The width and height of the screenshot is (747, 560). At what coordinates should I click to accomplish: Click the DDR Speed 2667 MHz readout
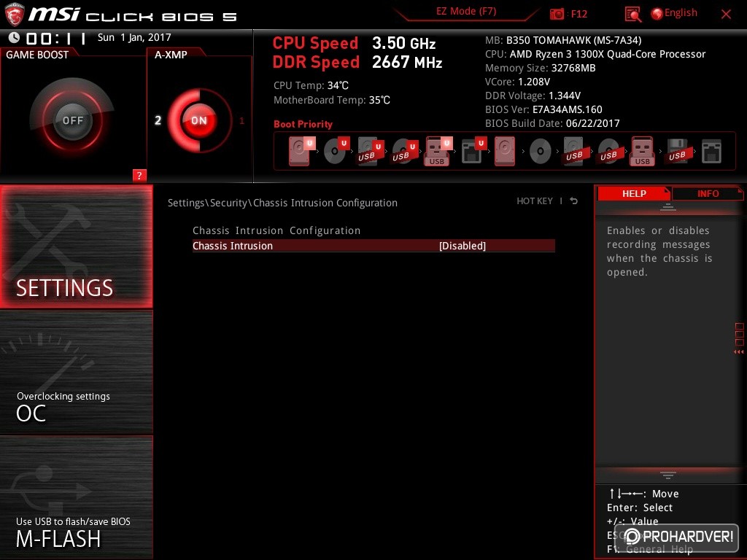click(x=357, y=63)
